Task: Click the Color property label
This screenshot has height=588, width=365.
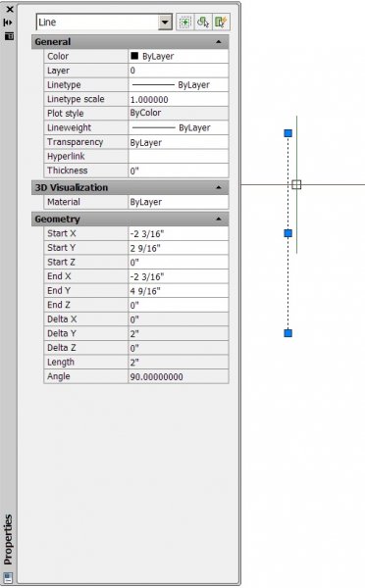Action: click(x=58, y=56)
